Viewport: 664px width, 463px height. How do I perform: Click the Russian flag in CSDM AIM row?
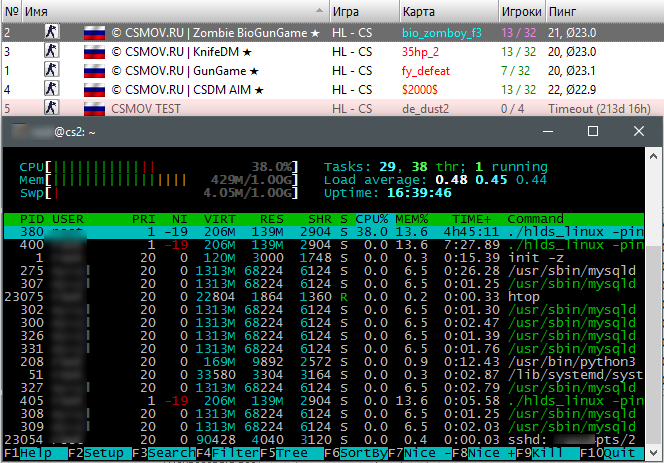tap(94, 90)
